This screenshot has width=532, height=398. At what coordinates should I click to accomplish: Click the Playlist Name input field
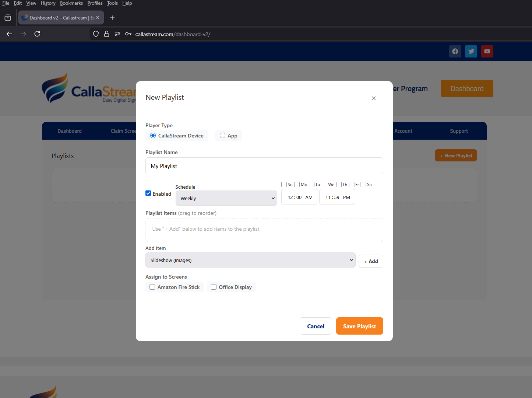264,166
